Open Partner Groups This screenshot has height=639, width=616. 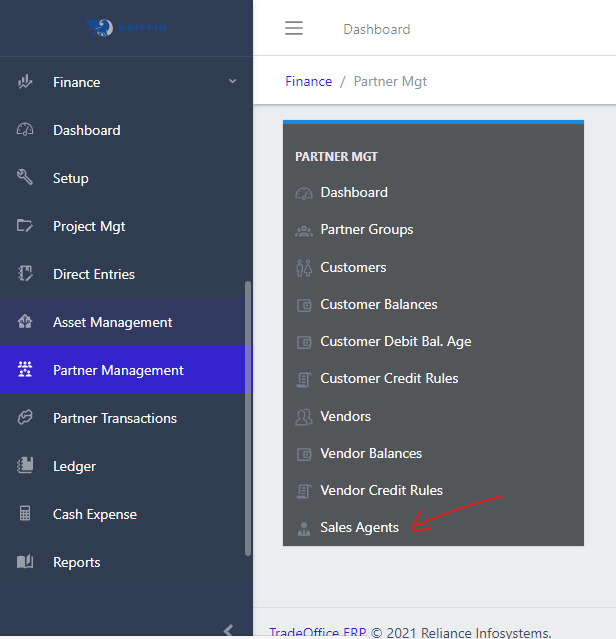tap(367, 229)
